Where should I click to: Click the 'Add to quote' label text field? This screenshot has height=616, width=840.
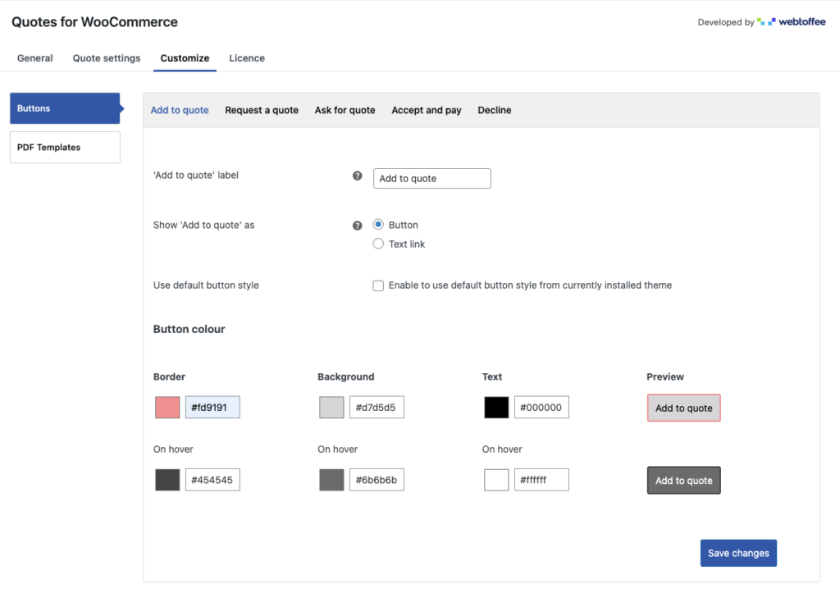(x=431, y=178)
